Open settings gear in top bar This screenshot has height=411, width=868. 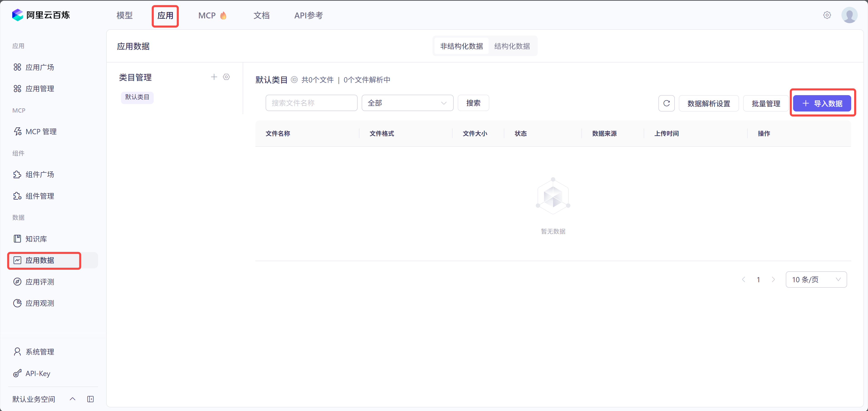[827, 15]
